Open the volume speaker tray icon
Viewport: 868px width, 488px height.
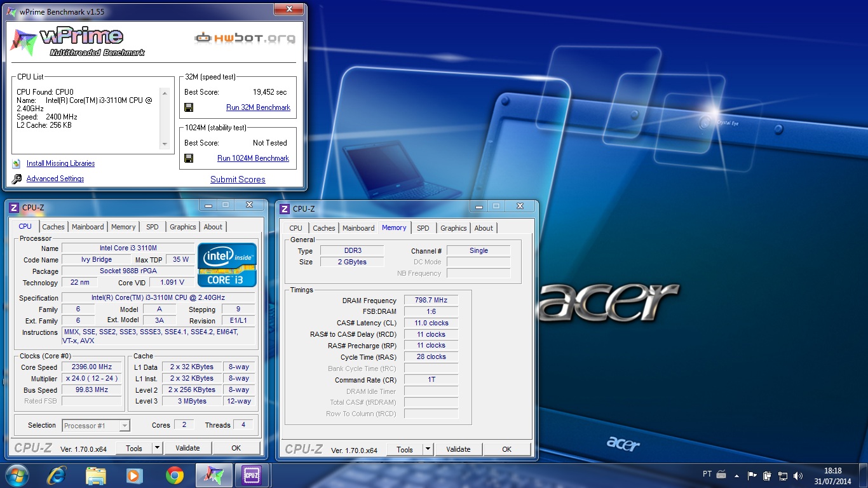pyautogui.click(x=798, y=475)
